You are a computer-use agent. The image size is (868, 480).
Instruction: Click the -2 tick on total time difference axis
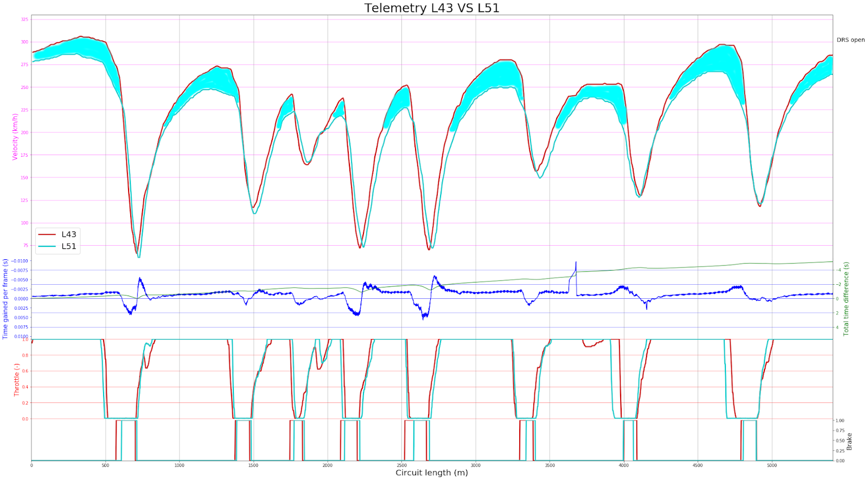[839, 285]
